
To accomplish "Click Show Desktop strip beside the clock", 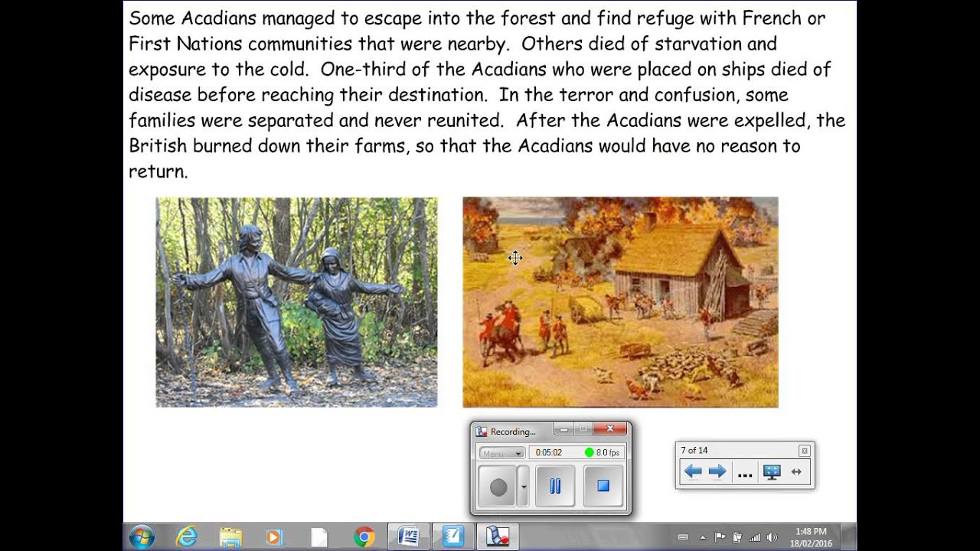I will coord(847,537).
